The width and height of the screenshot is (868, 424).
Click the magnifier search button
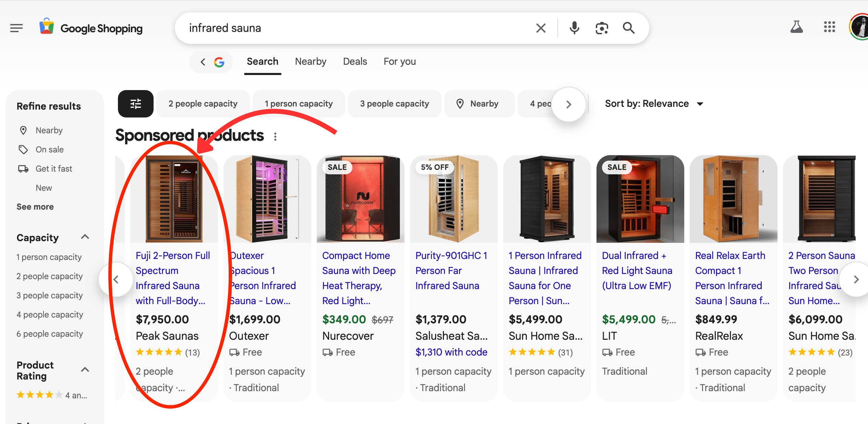pos(628,28)
